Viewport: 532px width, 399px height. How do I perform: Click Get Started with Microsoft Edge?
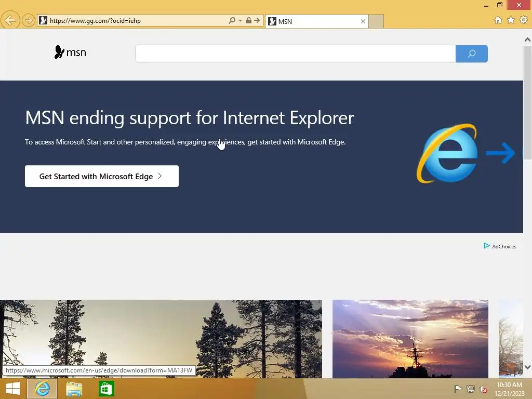(x=102, y=176)
